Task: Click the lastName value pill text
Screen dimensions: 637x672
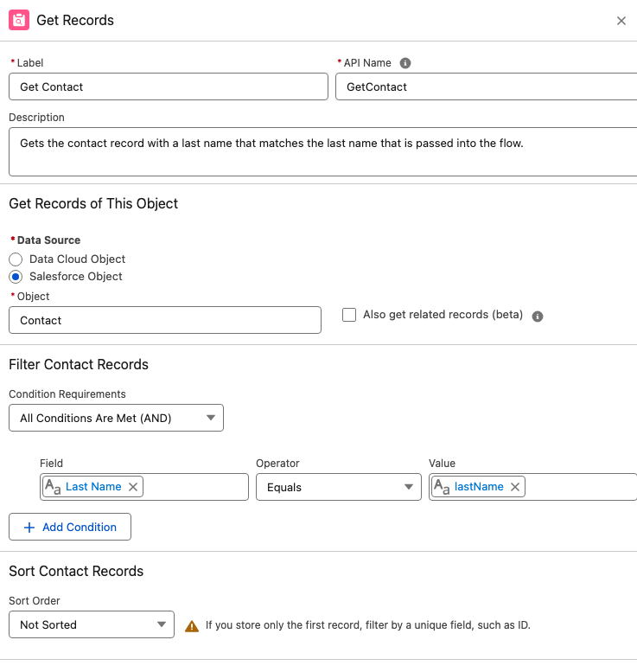Action: pyautogui.click(x=479, y=487)
